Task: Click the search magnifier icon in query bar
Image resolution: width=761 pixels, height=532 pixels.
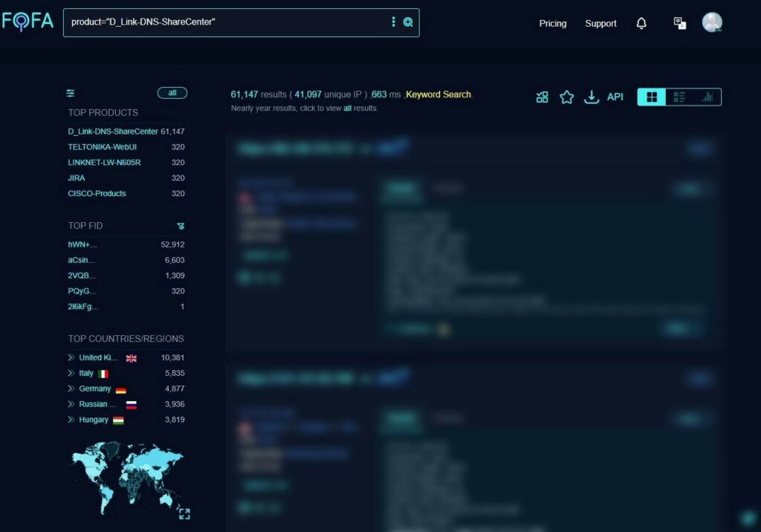Action: click(408, 22)
